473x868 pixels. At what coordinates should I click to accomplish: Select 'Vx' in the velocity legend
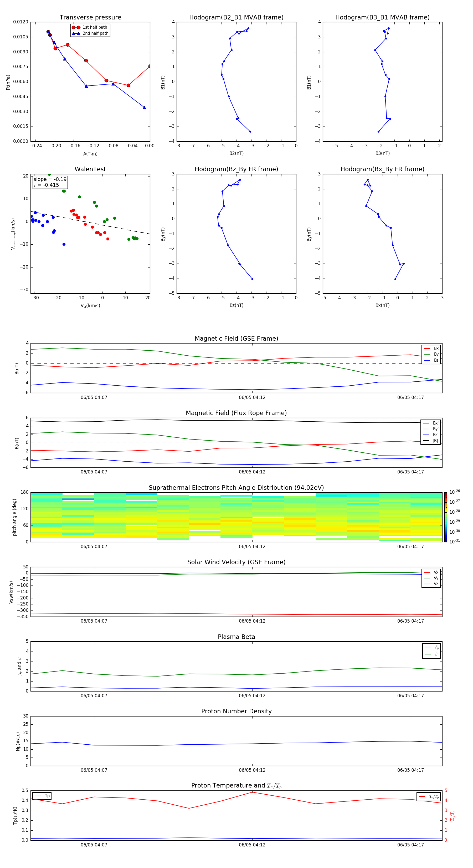(x=431, y=572)
